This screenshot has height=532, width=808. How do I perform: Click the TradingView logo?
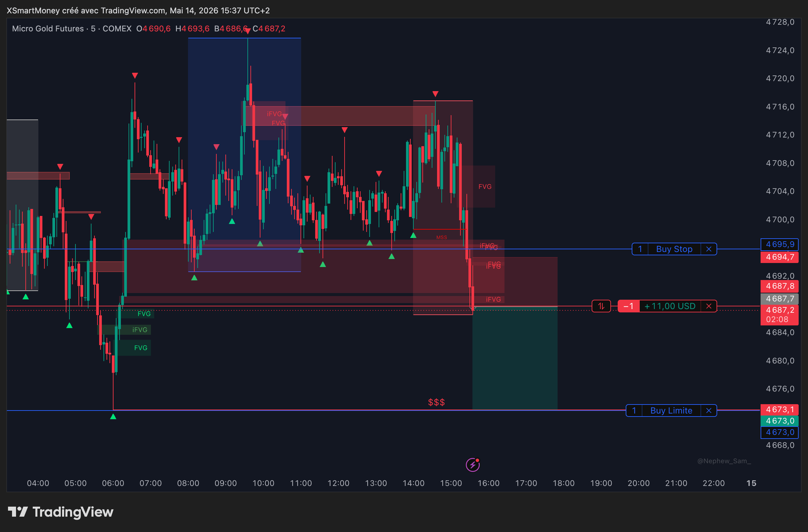point(60,512)
